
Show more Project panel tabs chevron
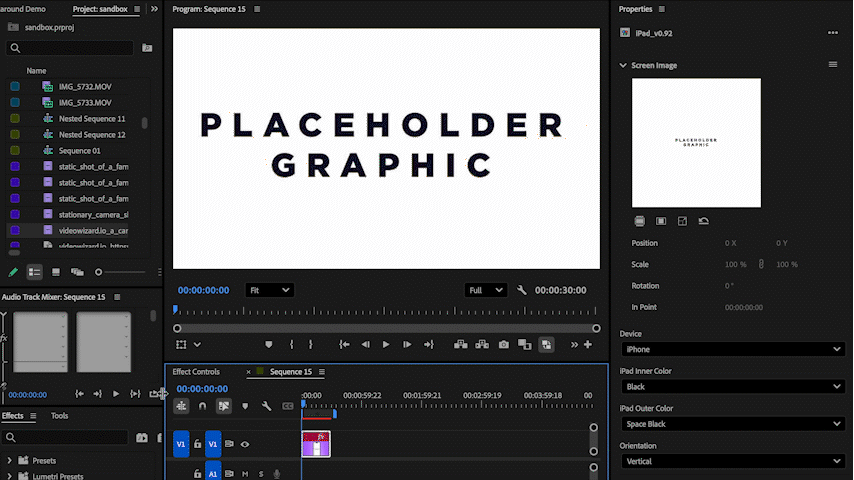(154, 9)
